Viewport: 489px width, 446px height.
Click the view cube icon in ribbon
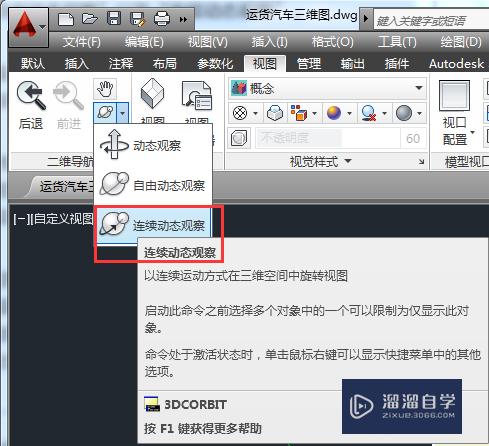152,94
